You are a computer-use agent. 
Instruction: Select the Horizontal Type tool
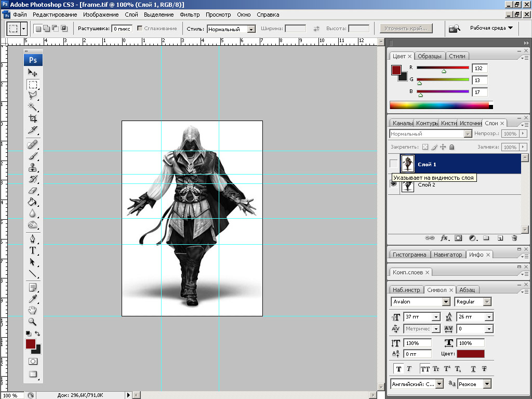coord(33,250)
